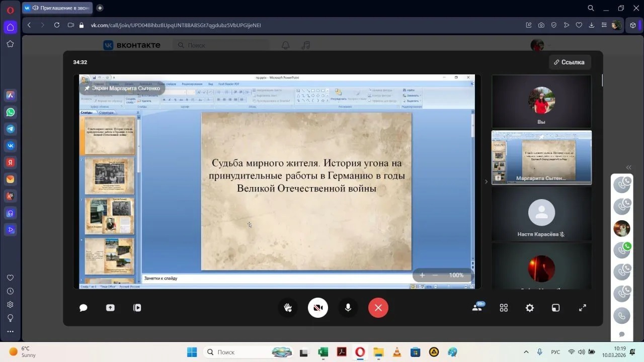This screenshot has width=644, height=362.
Task: Open call settings gear
Action: tap(529, 308)
